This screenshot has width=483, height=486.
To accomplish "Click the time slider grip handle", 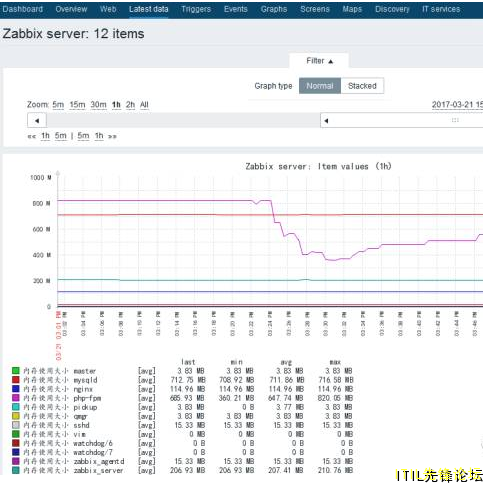I will (455, 120).
